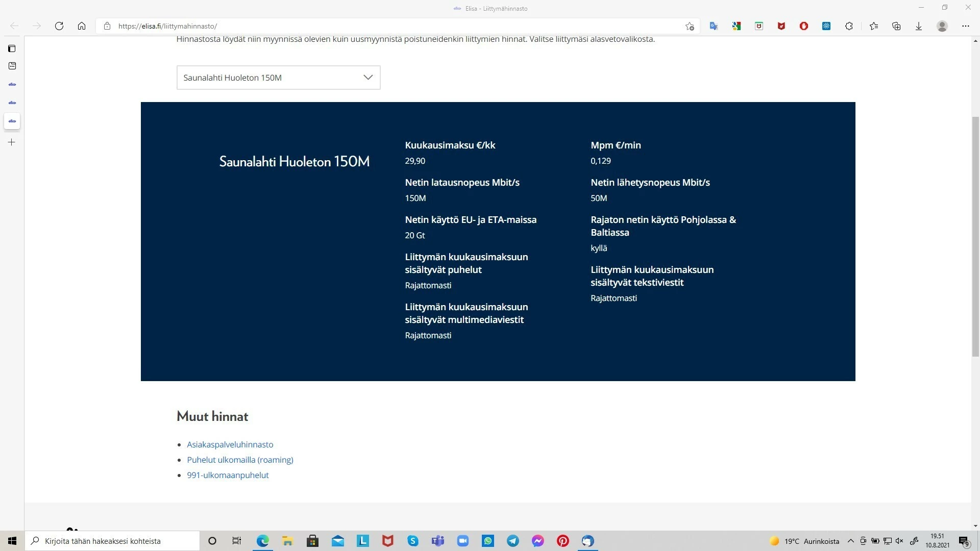Open the browser collections icon

(x=896, y=26)
